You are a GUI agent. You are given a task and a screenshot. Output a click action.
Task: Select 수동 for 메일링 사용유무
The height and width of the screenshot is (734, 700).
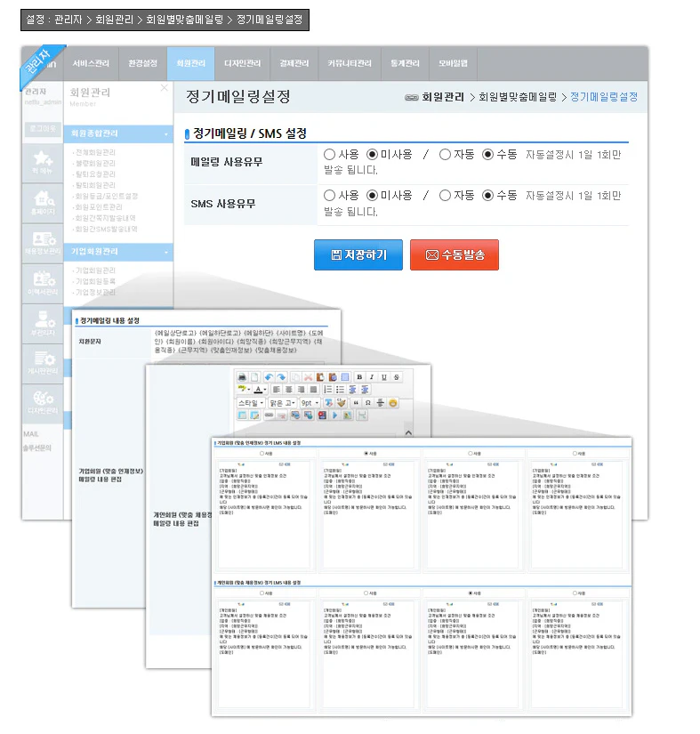coord(487,154)
